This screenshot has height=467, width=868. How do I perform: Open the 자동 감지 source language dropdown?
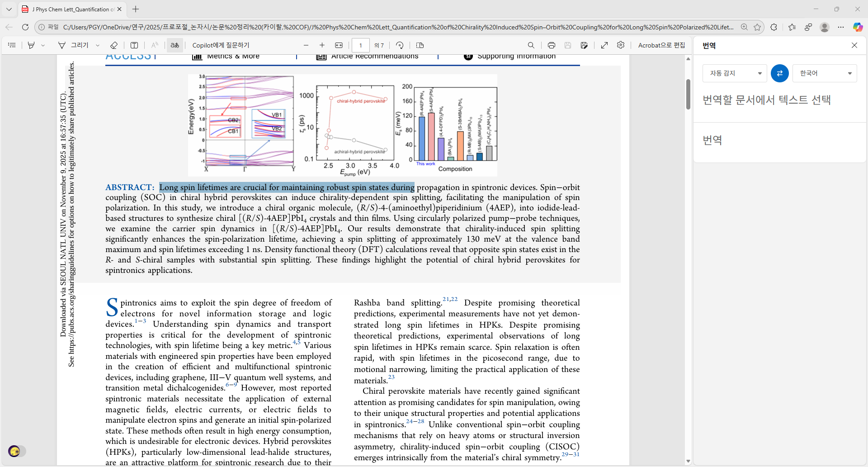[x=734, y=73]
